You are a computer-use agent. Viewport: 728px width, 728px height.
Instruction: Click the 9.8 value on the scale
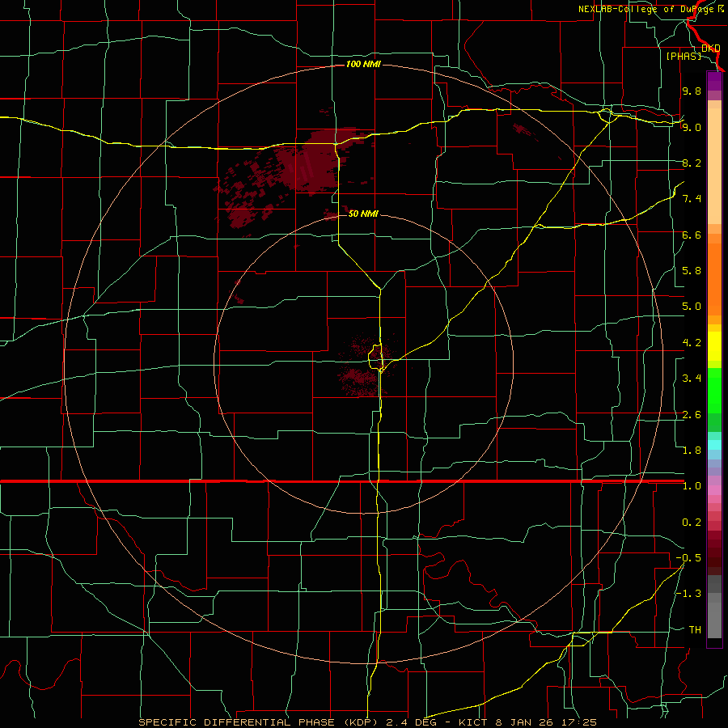pyautogui.click(x=692, y=91)
